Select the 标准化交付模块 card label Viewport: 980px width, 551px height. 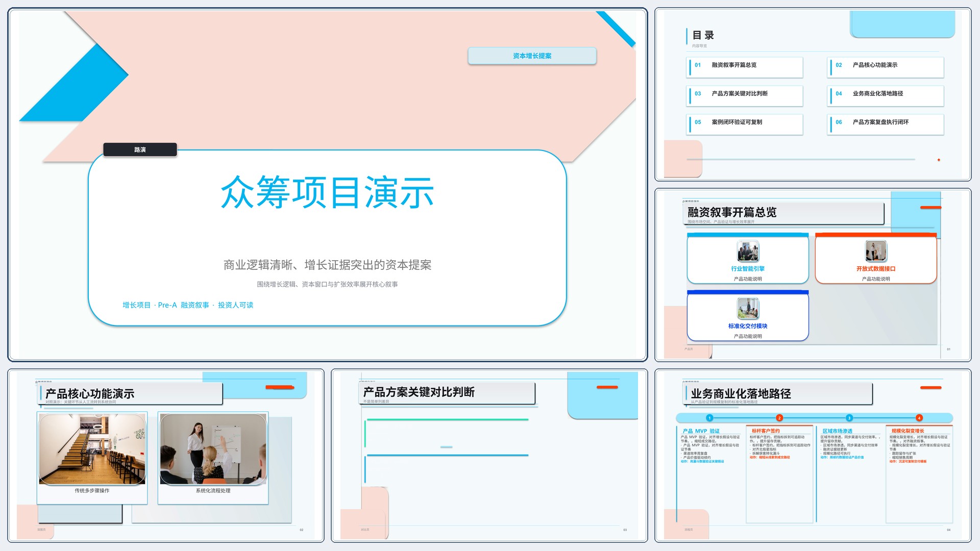tap(748, 326)
